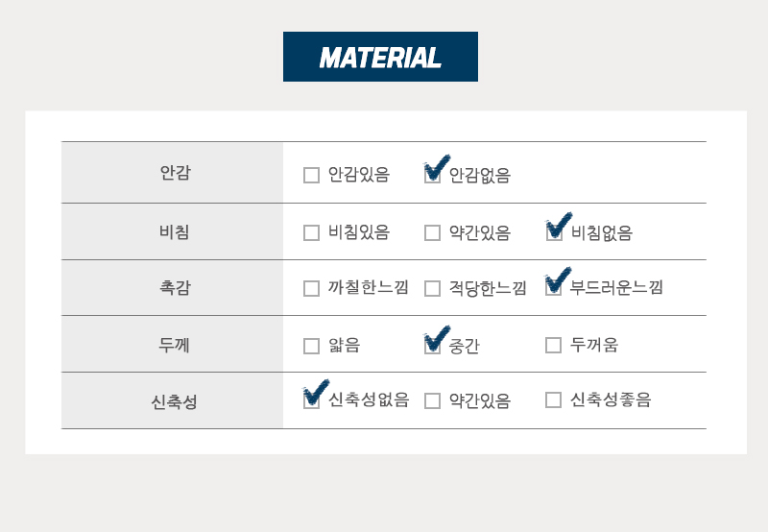Toggle the checked 비침없음 checkbox
768x532 pixels.
click(x=554, y=232)
